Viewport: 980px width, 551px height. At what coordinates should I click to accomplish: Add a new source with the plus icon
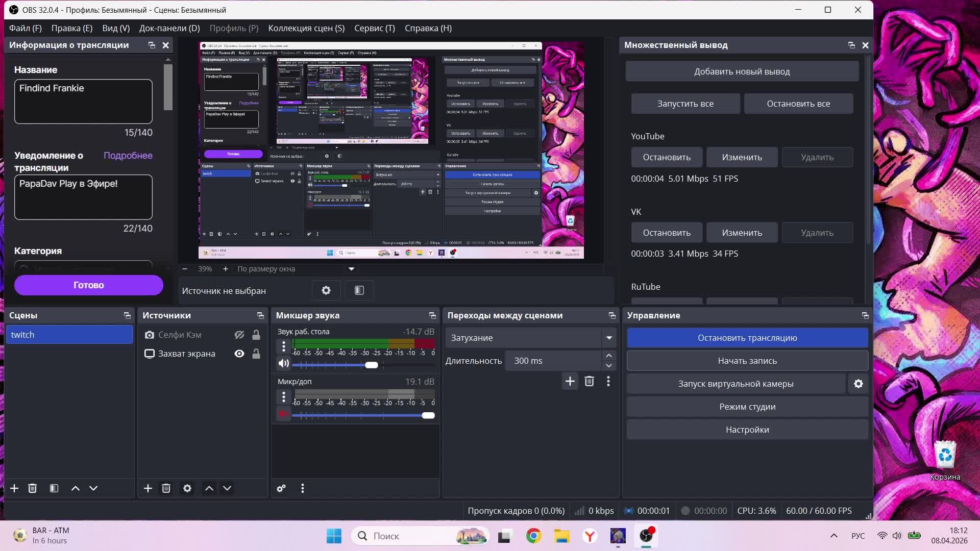pos(148,488)
